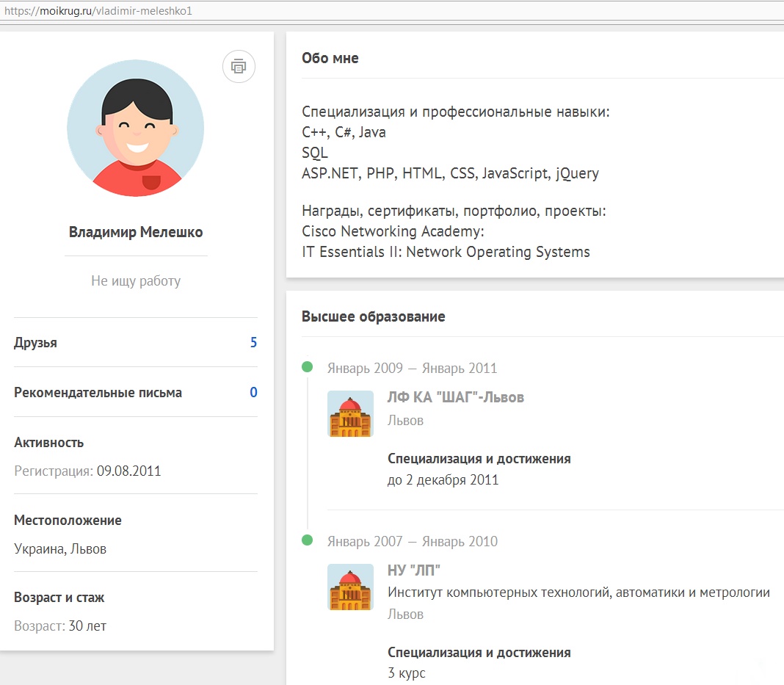Click the status Не ищу работу

136,280
